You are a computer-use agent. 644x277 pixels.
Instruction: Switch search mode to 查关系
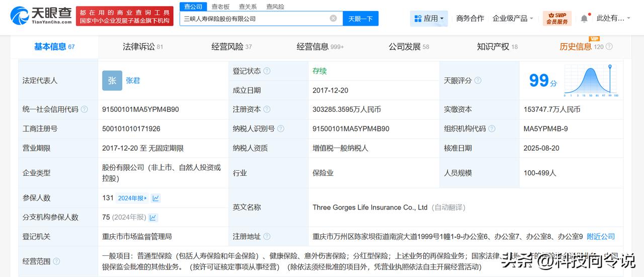(248, 7)
